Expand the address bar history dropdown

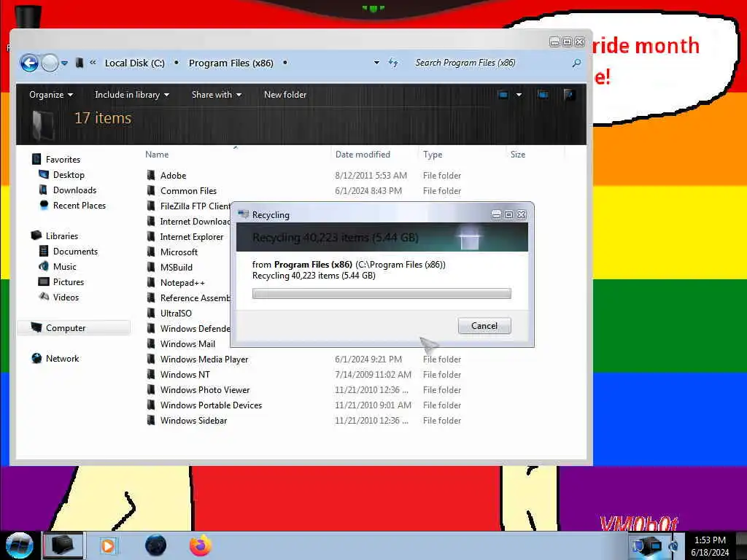[376, 63]
